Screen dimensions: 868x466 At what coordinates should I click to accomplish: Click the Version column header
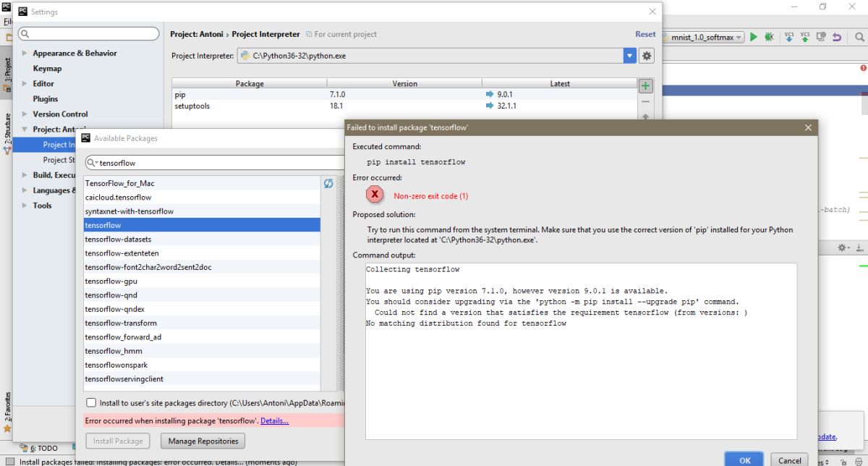pos(404,83)
